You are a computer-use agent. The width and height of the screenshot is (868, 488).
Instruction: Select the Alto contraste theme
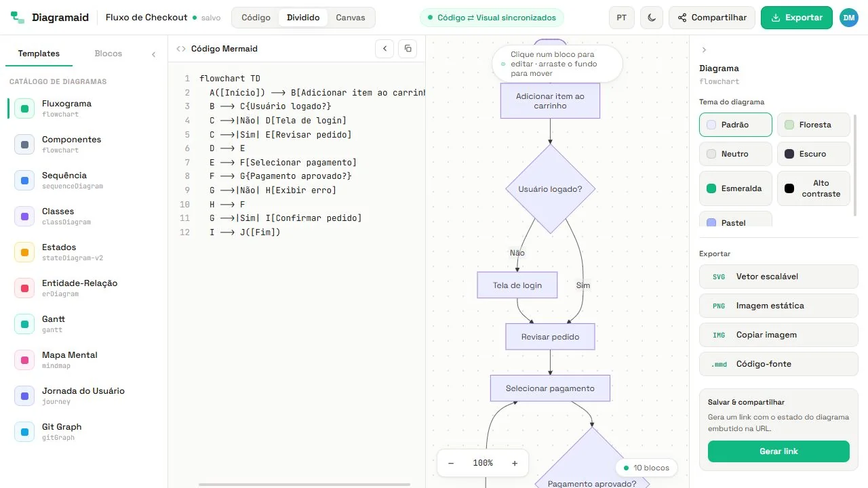tap(814, 188)
